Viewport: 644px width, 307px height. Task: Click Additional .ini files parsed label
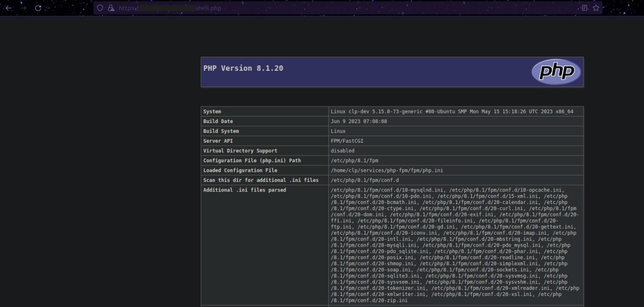coord(245,190)
